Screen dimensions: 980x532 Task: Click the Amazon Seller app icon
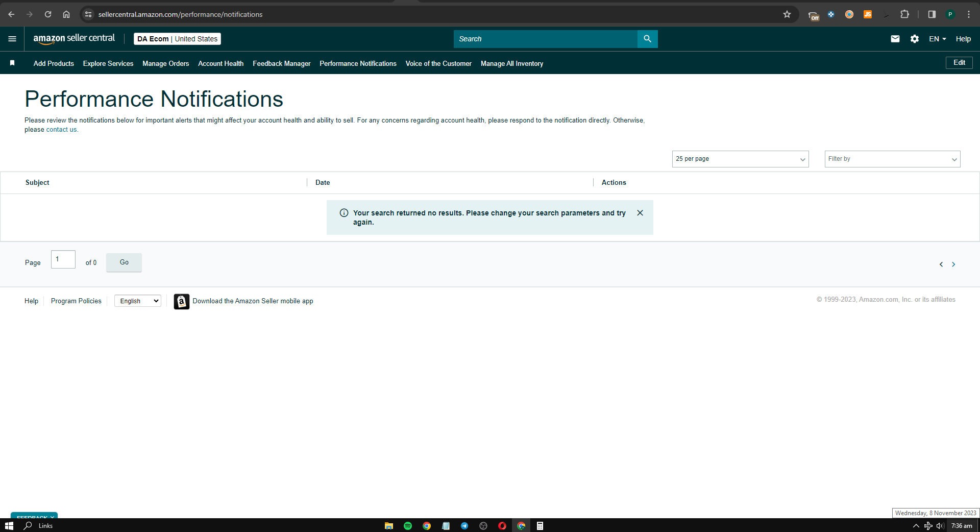181,301
